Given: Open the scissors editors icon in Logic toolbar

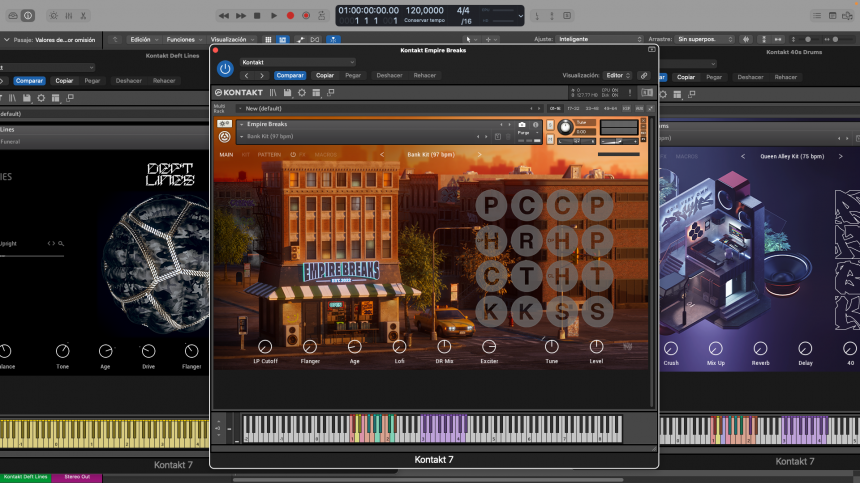Looking at the screenshot, I should pos(83,16).
